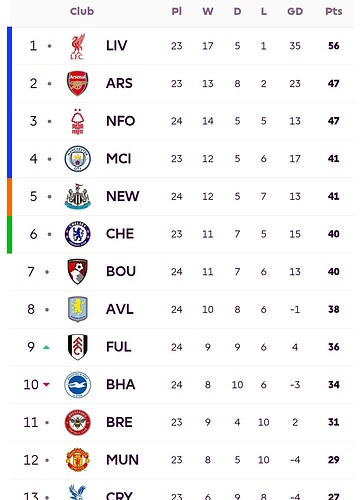Click the Liverpool club crest
The width and height of the screenshot is (360, 500).
77,46
